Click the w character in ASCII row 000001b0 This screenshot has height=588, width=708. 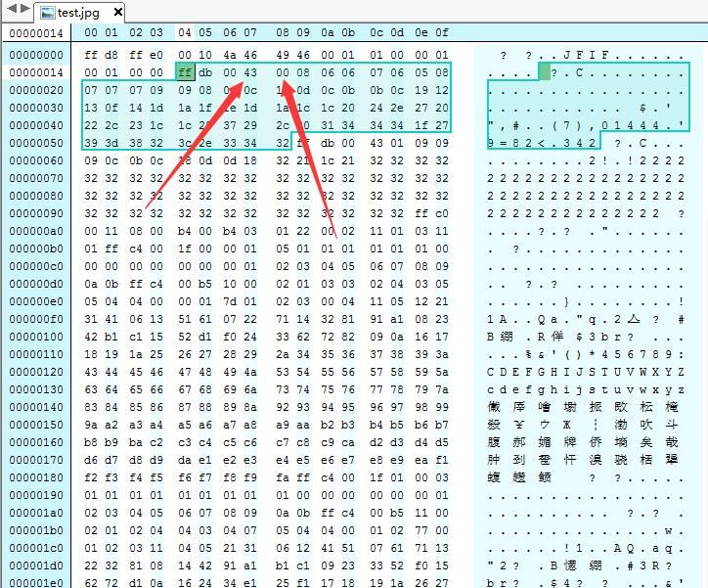coord(668,530)
